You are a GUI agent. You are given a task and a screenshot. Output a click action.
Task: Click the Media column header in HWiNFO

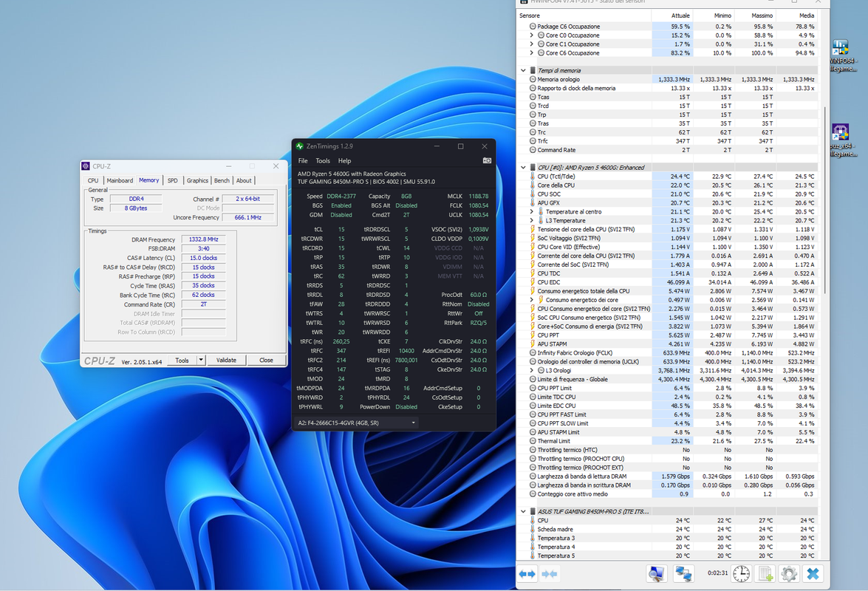click(x=797, y=16)
